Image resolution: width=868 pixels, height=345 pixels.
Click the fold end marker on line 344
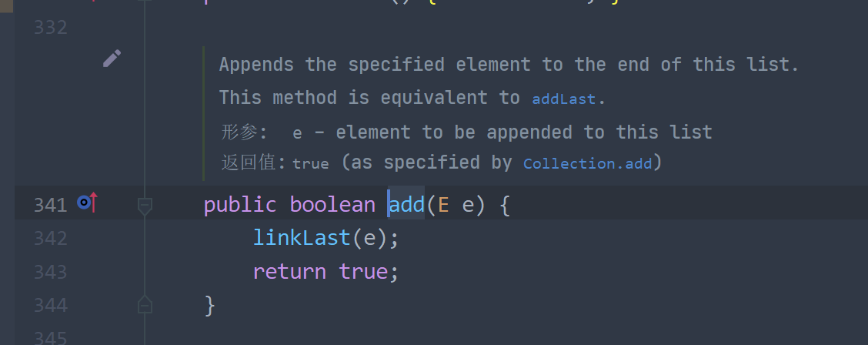pyautogui.click(x=145, y=306)
